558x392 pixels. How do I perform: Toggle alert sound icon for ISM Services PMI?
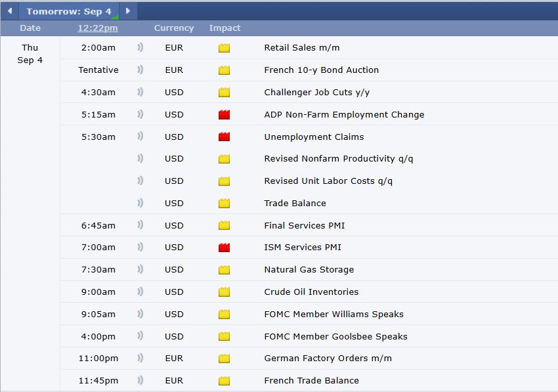pos(140,247)
